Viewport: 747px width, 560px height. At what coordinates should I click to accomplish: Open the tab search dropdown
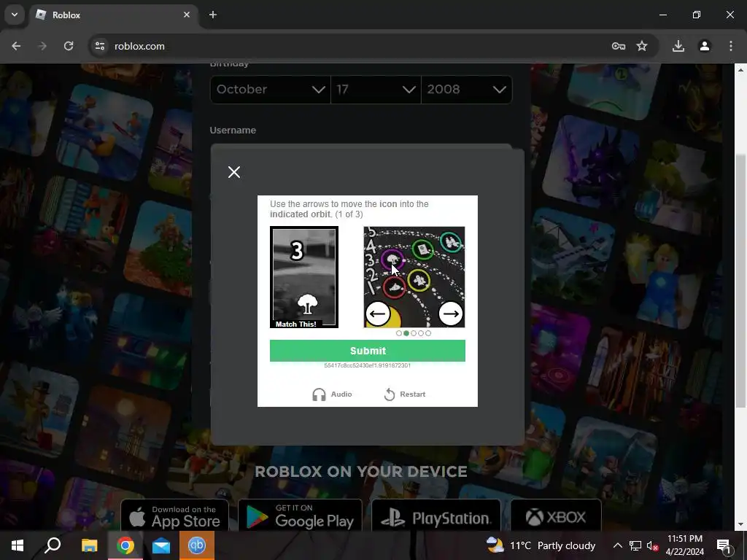pos(15,15)
